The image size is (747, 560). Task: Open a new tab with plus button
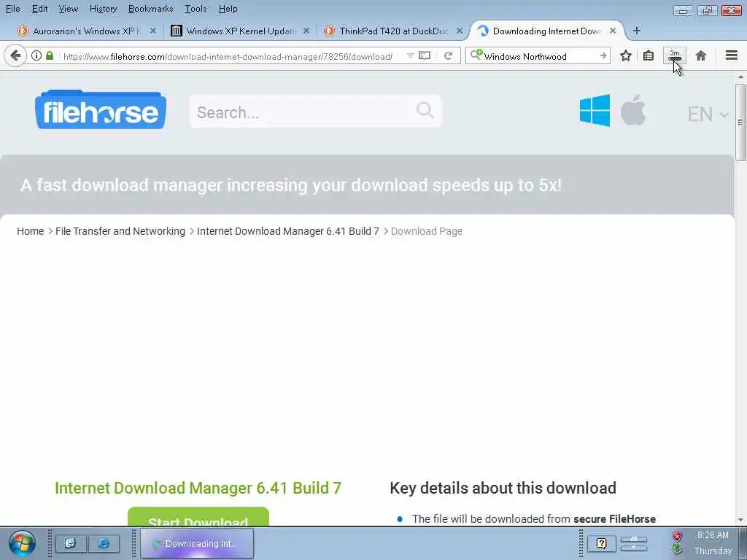pyautogui.click(x=636, y=31)
